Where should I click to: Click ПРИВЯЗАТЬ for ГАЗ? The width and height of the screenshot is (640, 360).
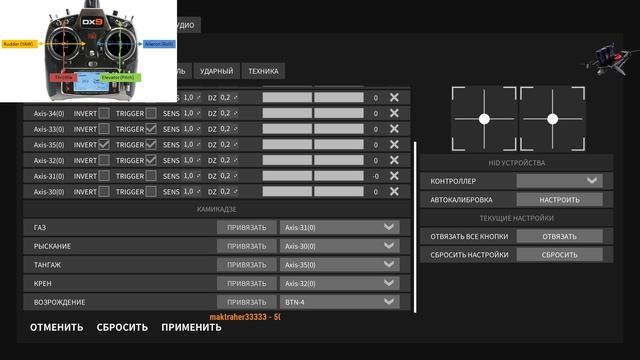tap(247, 227)
